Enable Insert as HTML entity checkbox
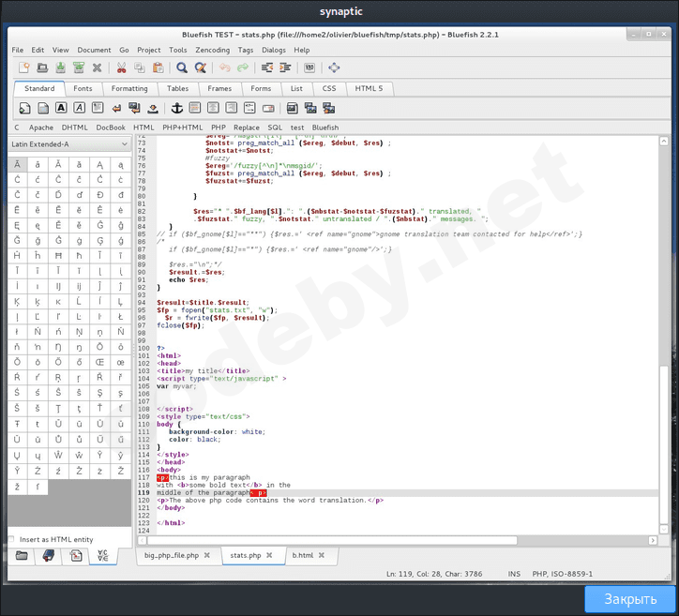Screen dimensions: 679x616 click(12, 539)
